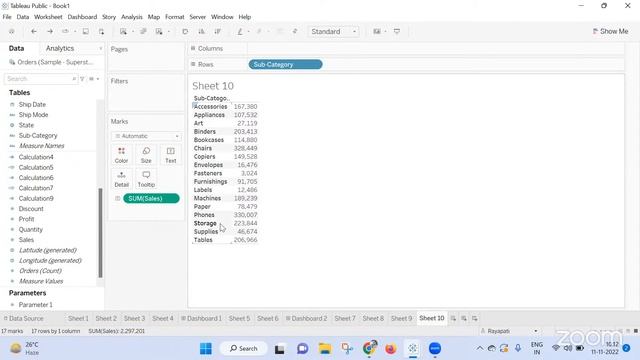Screen dimensions: 640x360
Task: Open the Automatic mark type dropdown
Action: 147,136
